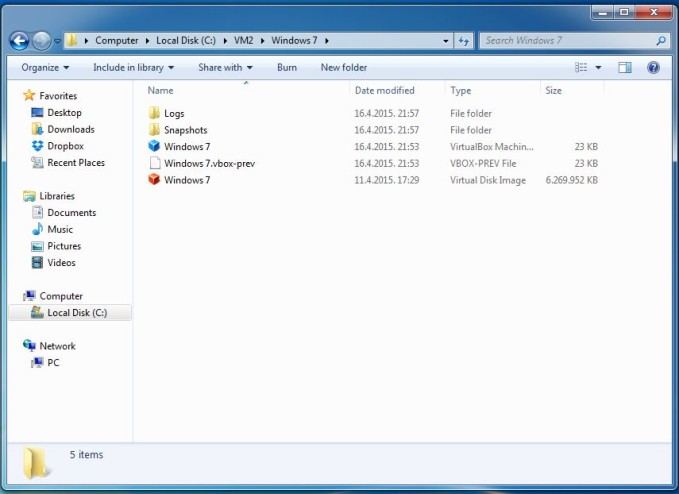Click the Computer icon in navigation pane

click(x=29, y=296)
